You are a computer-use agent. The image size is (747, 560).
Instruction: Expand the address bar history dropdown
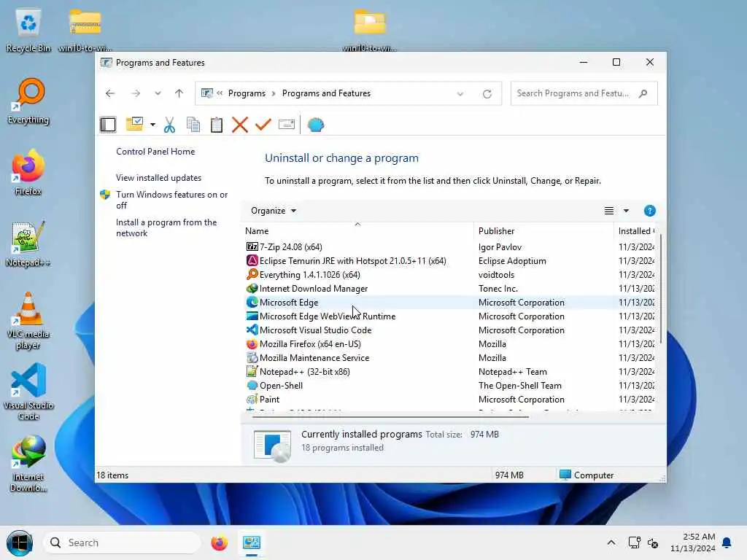pyautogui.click(x=460, y=94)
